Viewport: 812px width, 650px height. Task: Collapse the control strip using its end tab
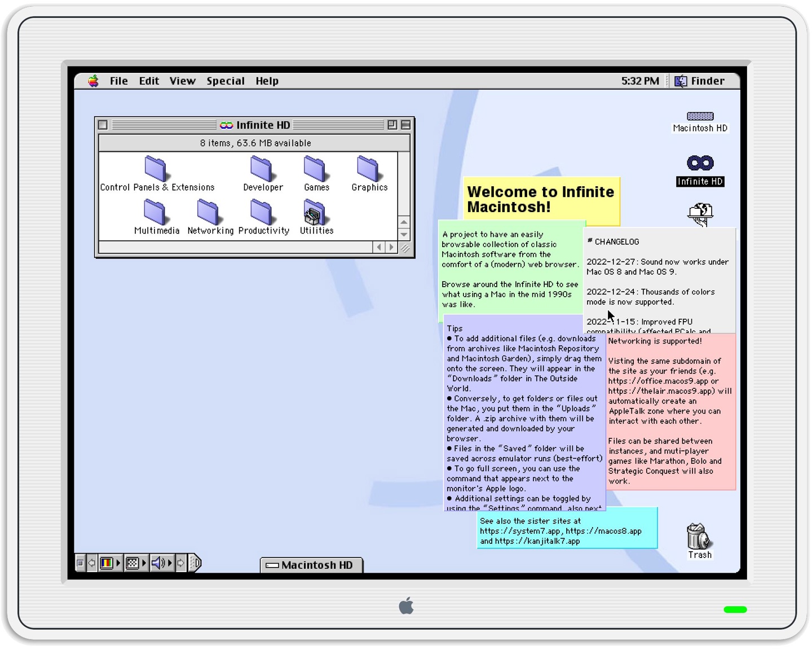pyautogui.click(x=195, y=563)
